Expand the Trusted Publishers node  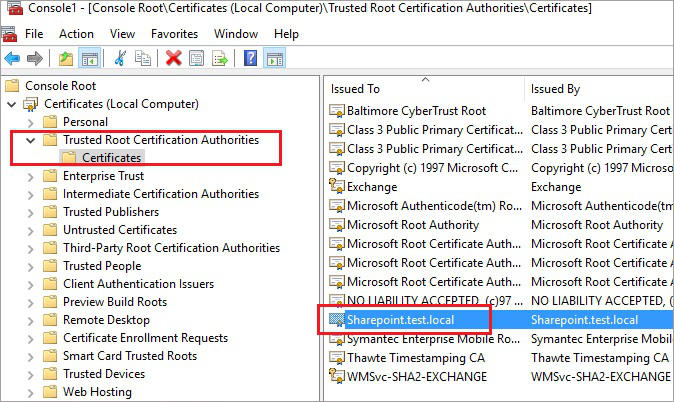coord(31,213)
